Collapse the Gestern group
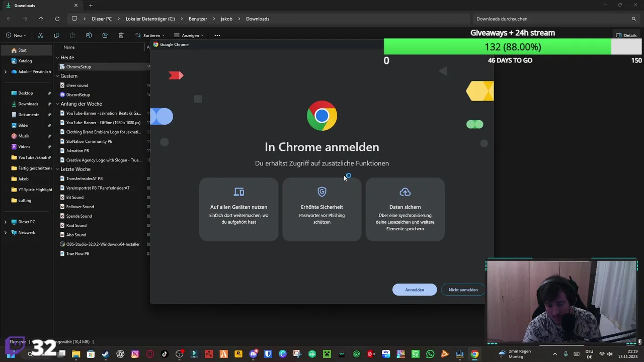644x362 pixels. [57, 76]
